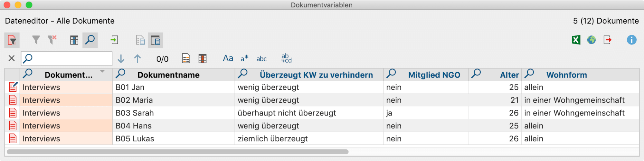Click the 'ja' cell for B03 Sarah

(426, 113)
